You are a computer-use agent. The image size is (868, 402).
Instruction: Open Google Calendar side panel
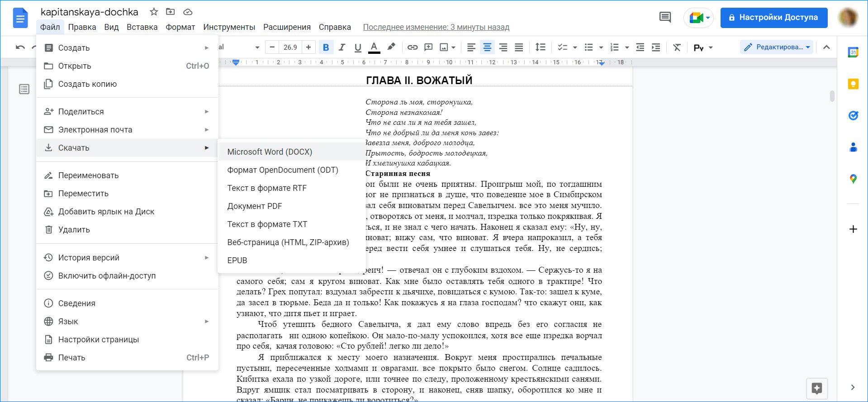click(853, 52)
